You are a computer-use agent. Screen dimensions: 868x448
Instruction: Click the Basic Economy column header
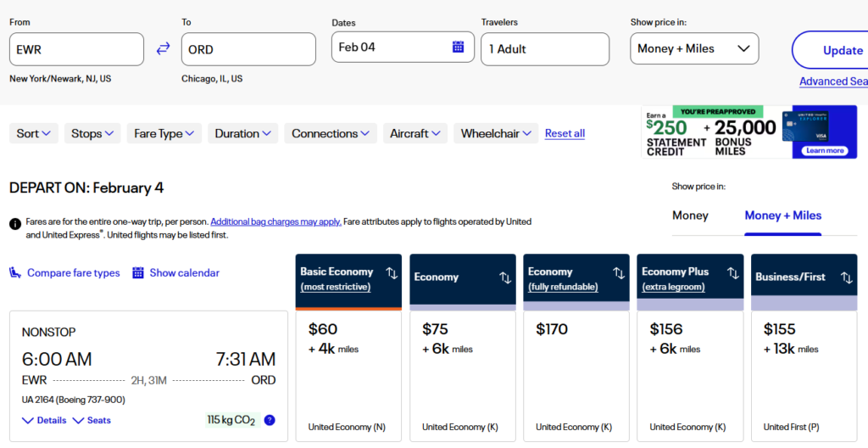pos(348,282)
